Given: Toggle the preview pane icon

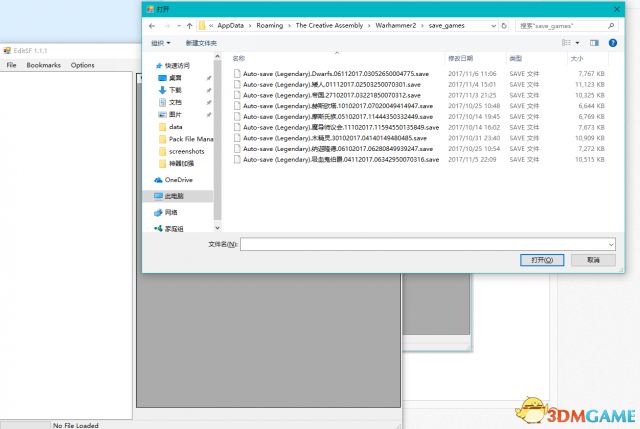Looking at the screenshot, I should pyautogui.click(x=594, y=43).
